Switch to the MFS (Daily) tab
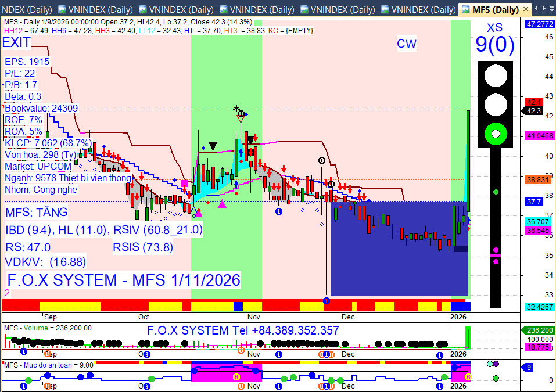The width and height of the screenshot is (556, 392). coord(494,9)
